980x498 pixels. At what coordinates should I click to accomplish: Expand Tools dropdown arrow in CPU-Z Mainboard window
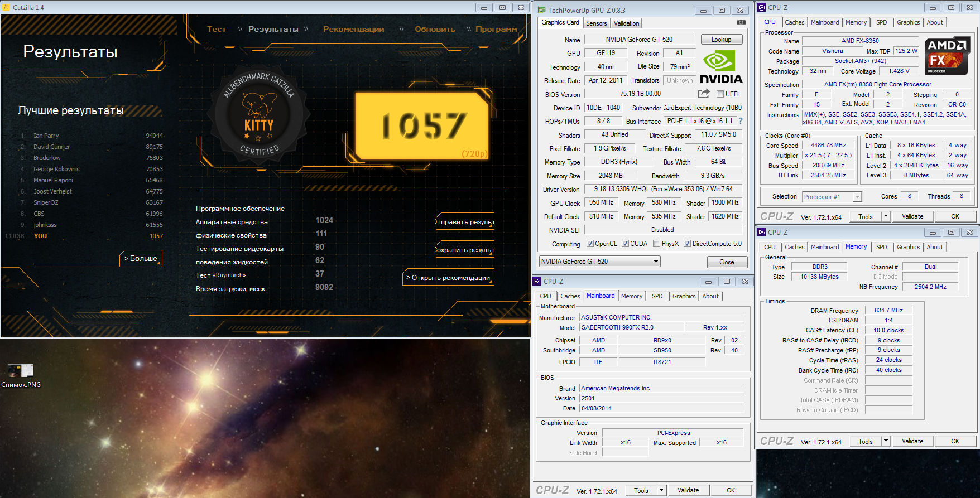(661, 490)
